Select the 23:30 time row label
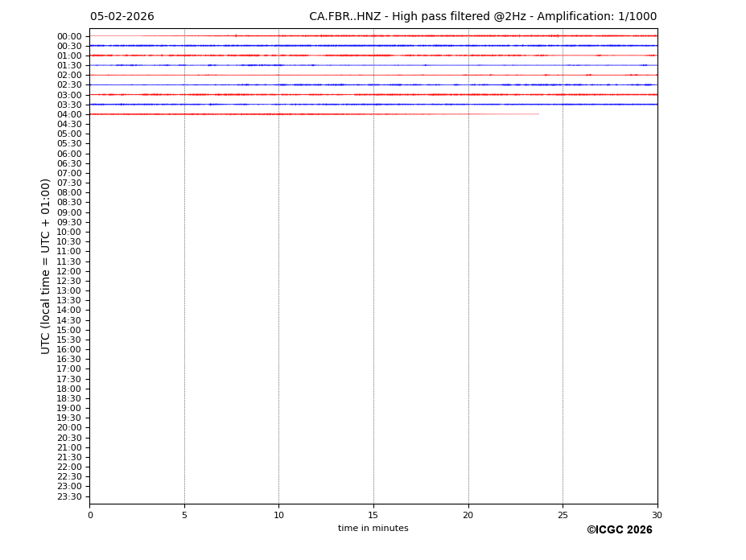 pyautogui.click(x=69, y=496)
